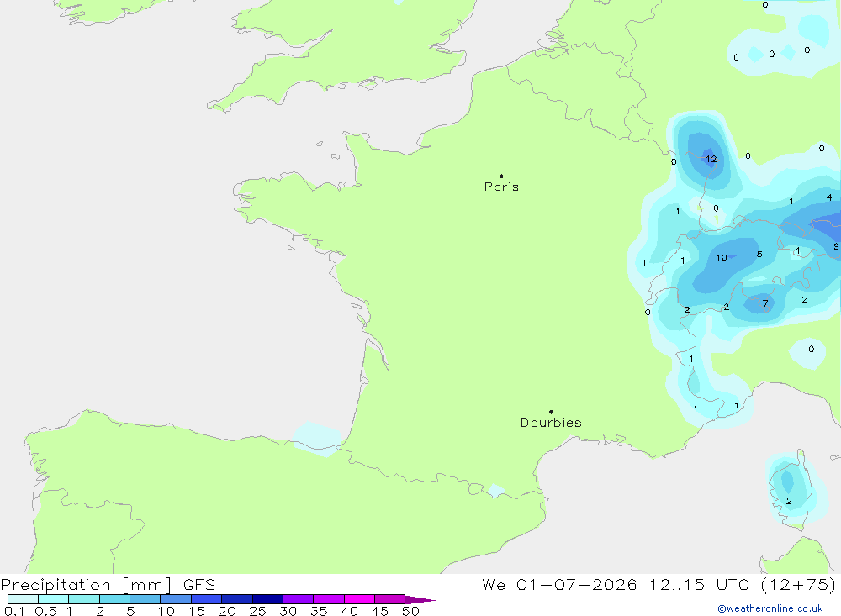Click the legend label 0.5
Screen dimensions: 841x616
pyautogui.click(x=45, y=611)
